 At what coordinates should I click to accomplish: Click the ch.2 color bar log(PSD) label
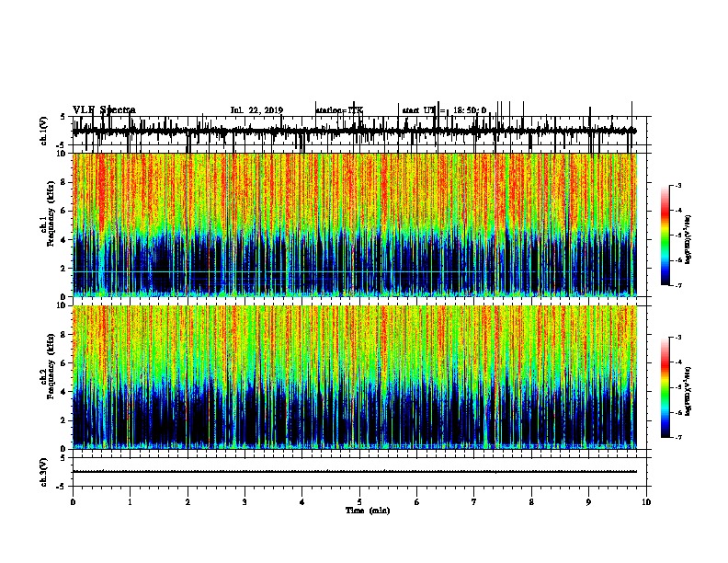688,391
